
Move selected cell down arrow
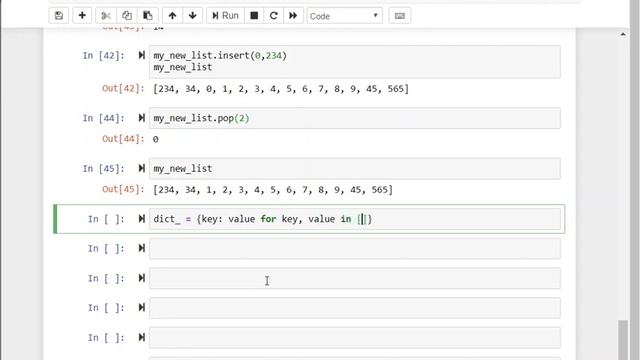(x=193, y=16)
